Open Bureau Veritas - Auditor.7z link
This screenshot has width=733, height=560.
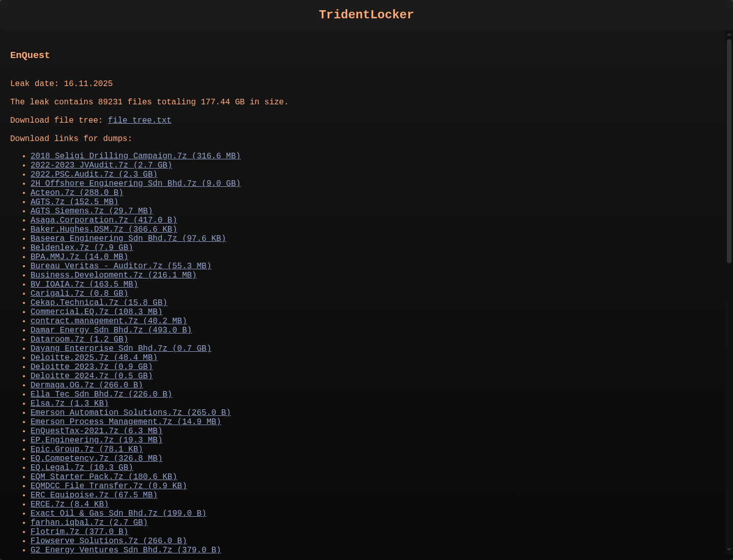click(121, 266)
